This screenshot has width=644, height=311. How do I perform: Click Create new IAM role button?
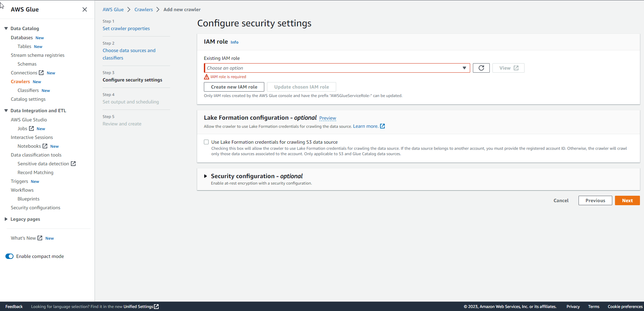(x=234, y=87)
